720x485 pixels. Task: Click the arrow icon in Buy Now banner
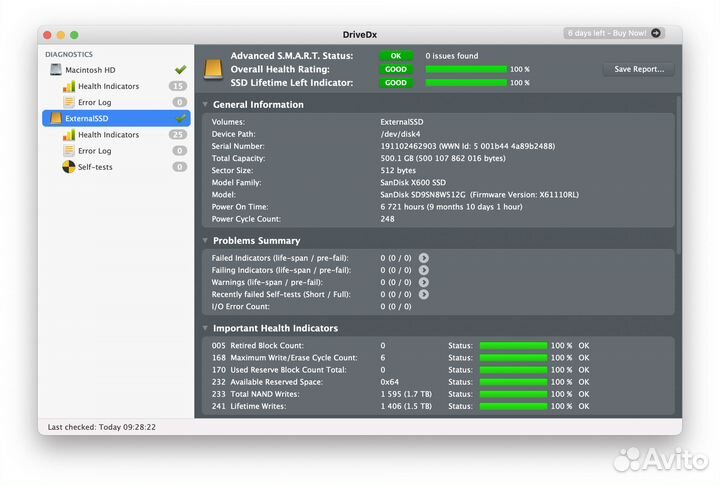pyautogui.click(x=656, y=33)
